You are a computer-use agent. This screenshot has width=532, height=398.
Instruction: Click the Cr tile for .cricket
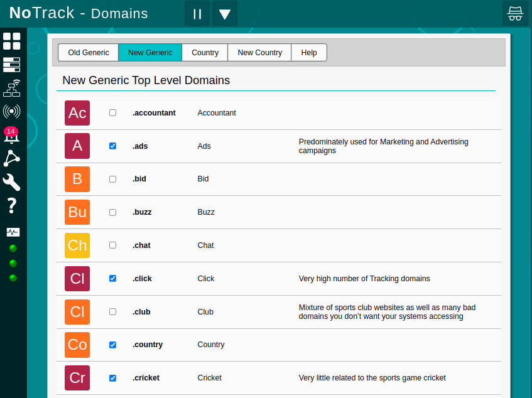coord(77,378)
